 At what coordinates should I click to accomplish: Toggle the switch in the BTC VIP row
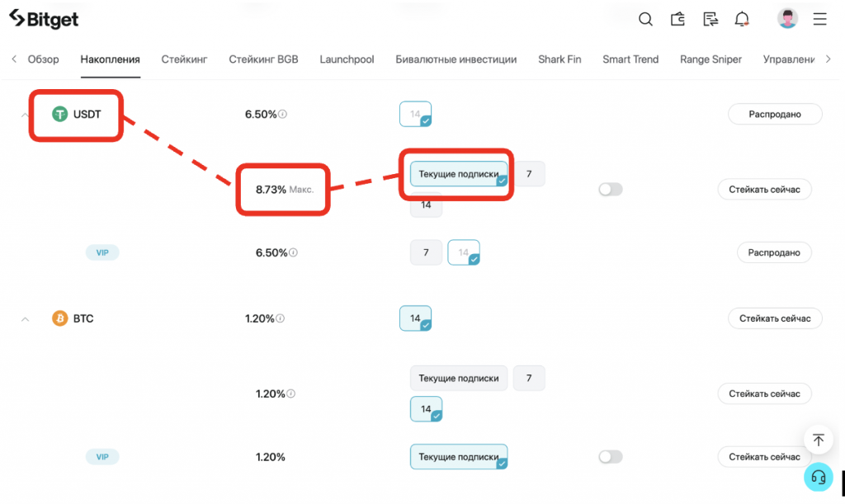(611, 457)
